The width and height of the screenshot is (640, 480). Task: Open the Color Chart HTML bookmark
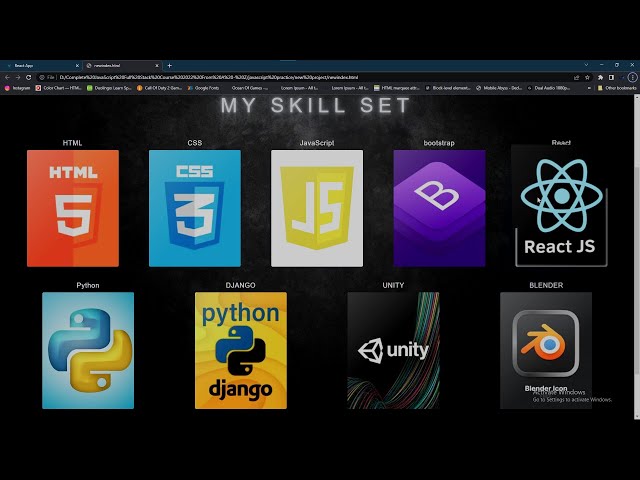click(x=58, y=88)
